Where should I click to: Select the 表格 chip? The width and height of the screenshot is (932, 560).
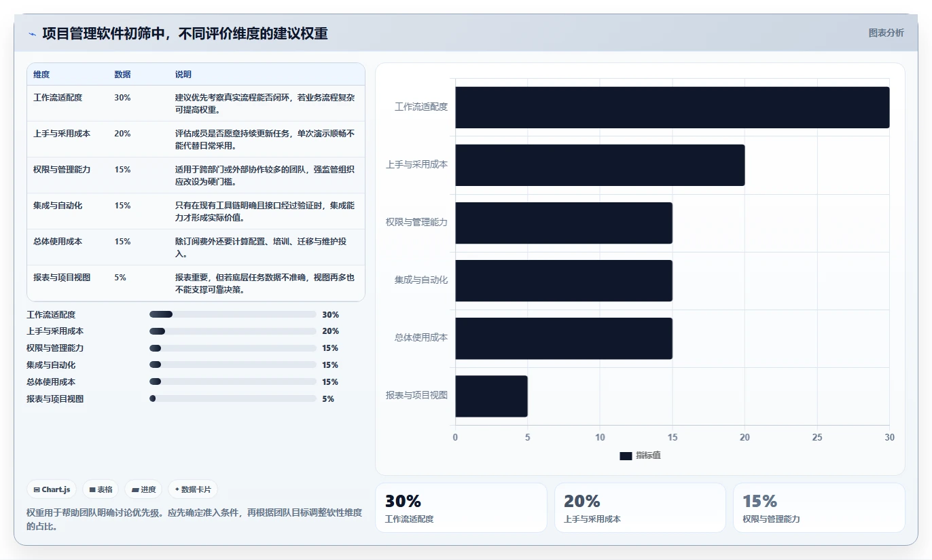coord(101,489)
